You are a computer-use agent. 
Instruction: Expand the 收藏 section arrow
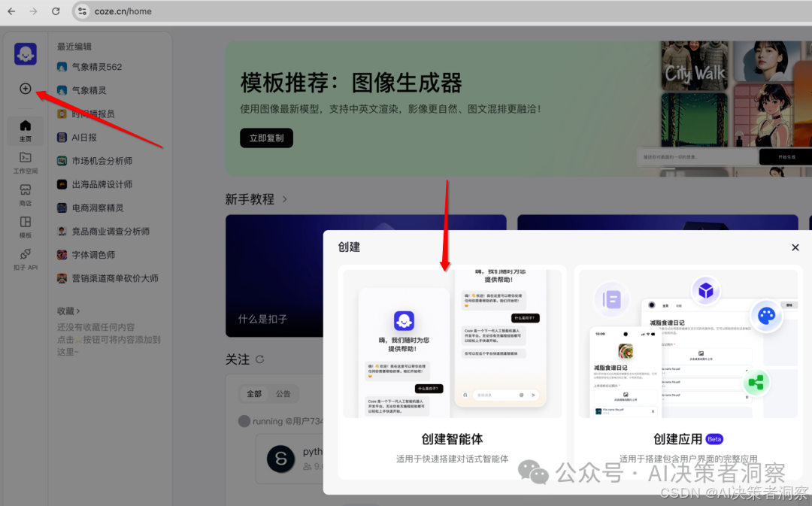pyautogui.click(x=78, y=311)
